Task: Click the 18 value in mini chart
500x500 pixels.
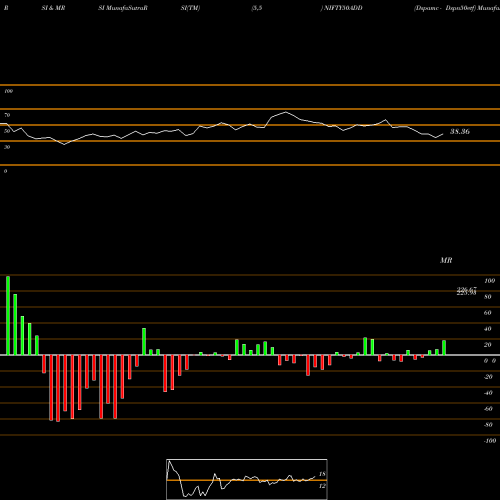Action: (x=322, y=474)
